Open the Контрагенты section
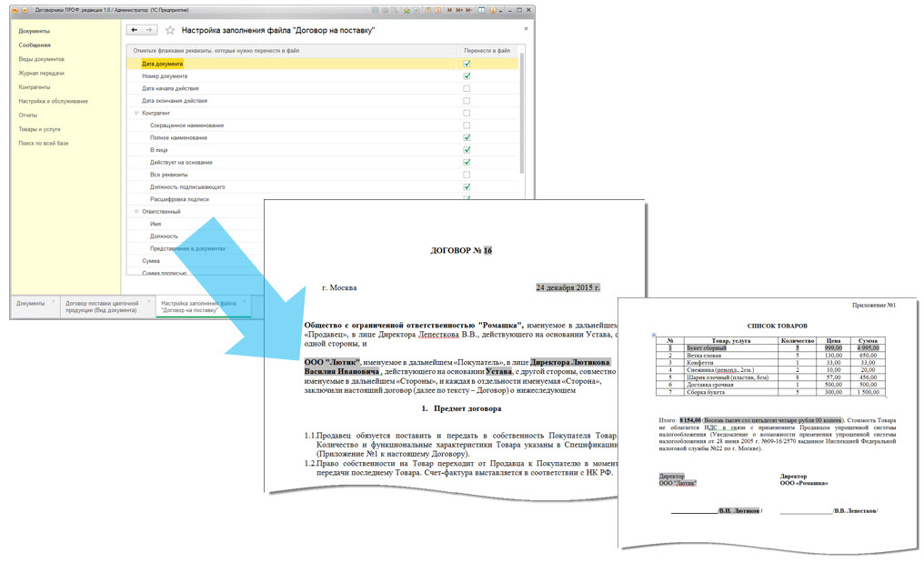 (35, 87)
